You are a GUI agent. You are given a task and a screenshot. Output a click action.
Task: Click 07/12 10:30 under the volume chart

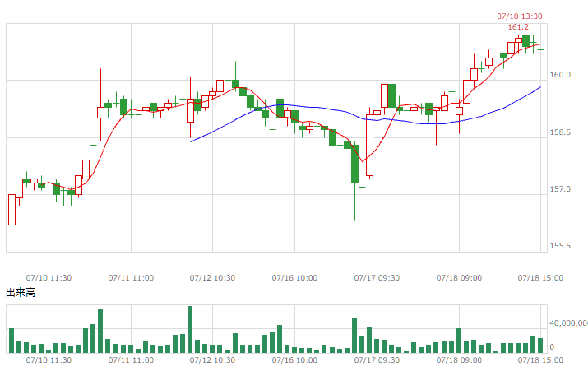(x=212, y=360)
